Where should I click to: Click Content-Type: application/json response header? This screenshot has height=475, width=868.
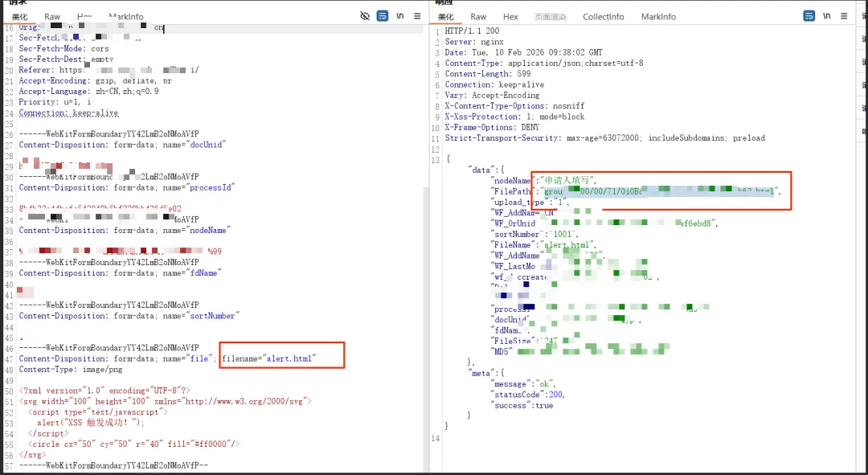pyautogui.click(x=544, y=63)
